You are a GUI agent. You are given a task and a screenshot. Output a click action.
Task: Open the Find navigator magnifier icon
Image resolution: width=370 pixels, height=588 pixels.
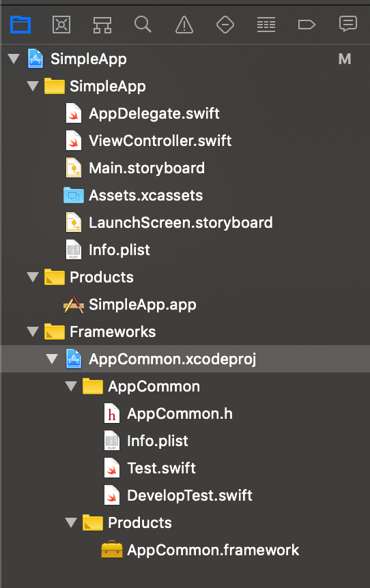click(x=143, y=25)
